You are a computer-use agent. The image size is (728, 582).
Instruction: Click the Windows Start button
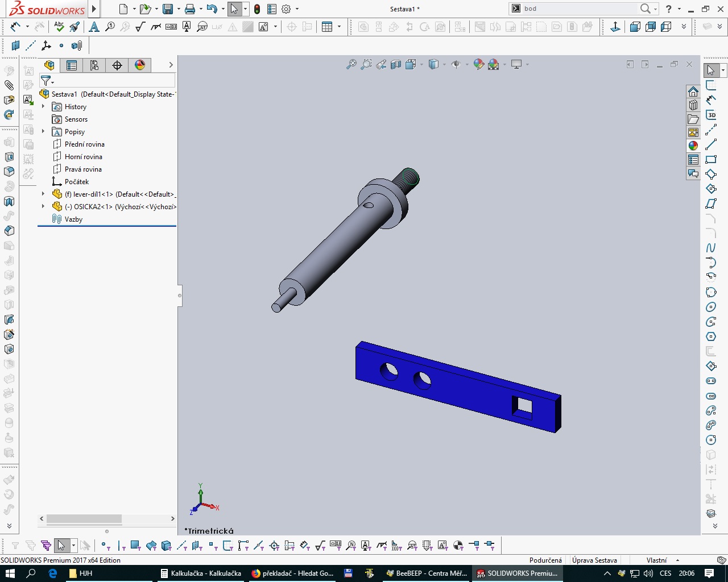tap(10, 573)
